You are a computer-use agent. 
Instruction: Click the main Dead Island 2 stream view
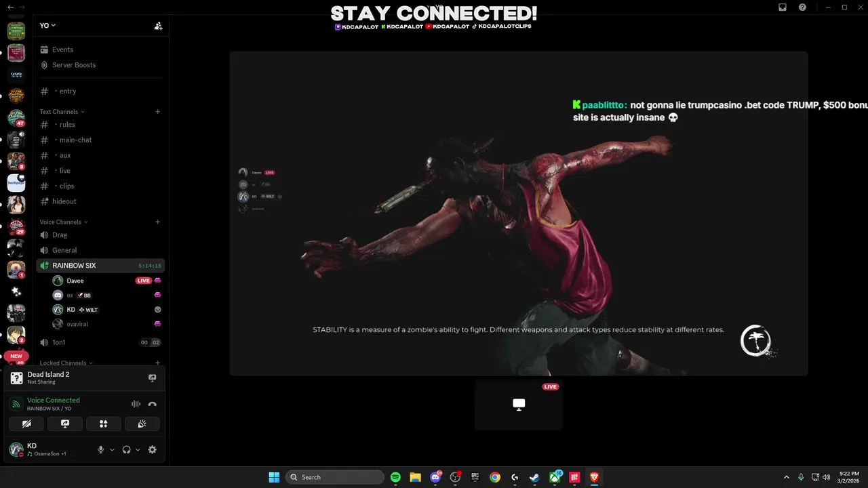pos(519,213)
